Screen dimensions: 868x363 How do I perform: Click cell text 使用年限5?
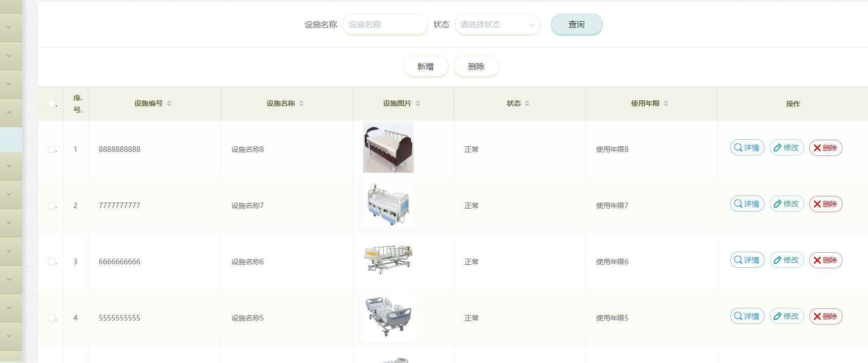click(612, 318)
